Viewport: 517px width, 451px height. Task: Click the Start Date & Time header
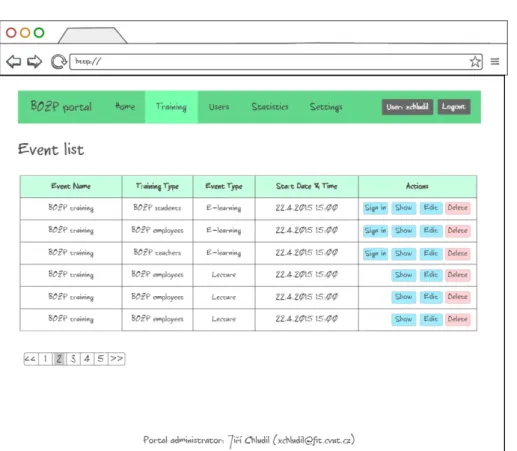(307, 186)
